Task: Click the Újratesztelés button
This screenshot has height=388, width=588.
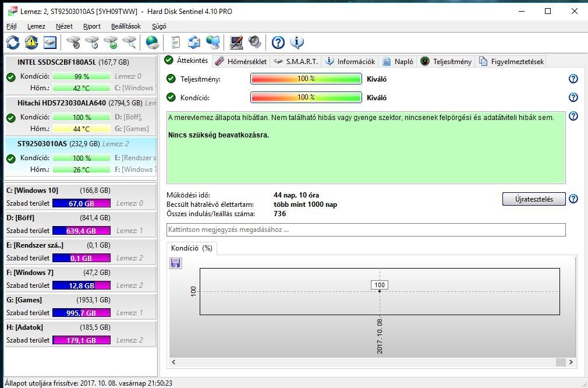Action: [x=534, y=199]
